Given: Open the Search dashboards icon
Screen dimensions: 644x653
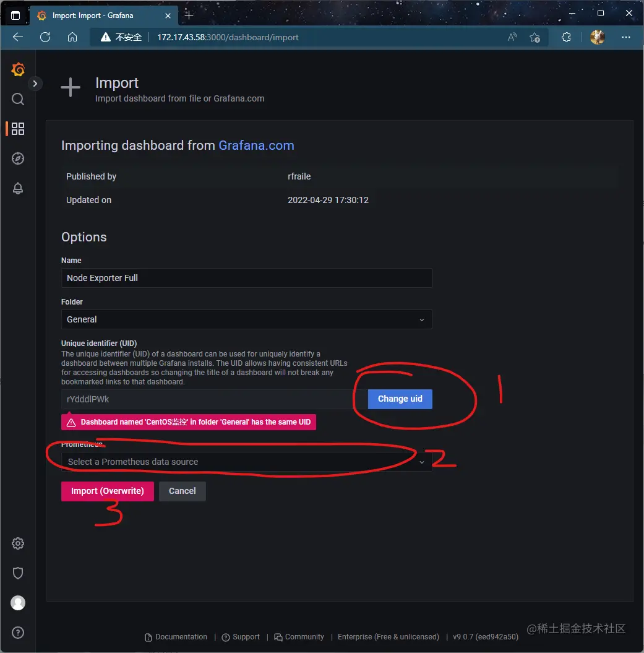Looking at the screenshot, I should point(18,99).
